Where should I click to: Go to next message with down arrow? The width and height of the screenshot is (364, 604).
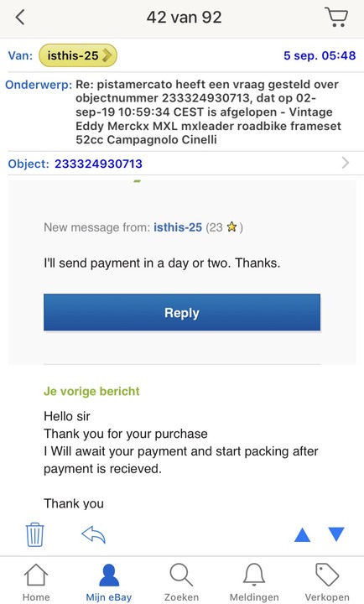coord(336,534)
